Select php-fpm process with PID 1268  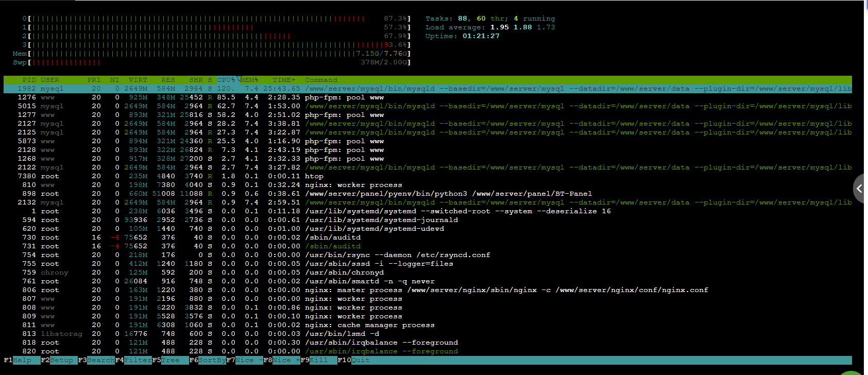click(428, 159)
